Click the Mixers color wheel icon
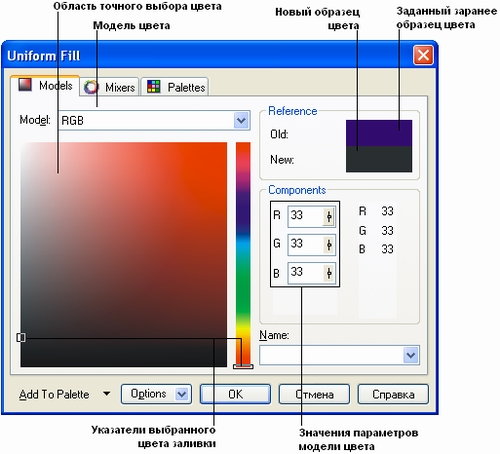 pyautogui.click(x=91, y=87)
